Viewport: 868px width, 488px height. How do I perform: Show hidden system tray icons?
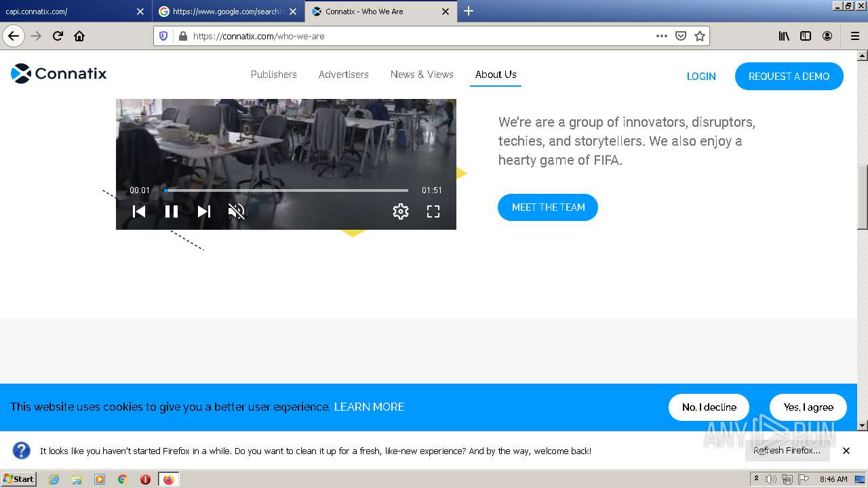click(x=756, y=479)
